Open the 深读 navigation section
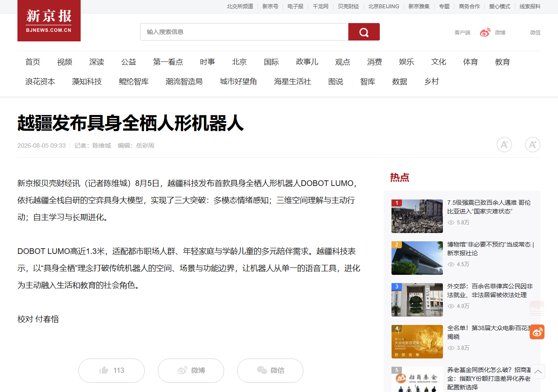This screenshot has height=392, width=558. click(97, 62)
